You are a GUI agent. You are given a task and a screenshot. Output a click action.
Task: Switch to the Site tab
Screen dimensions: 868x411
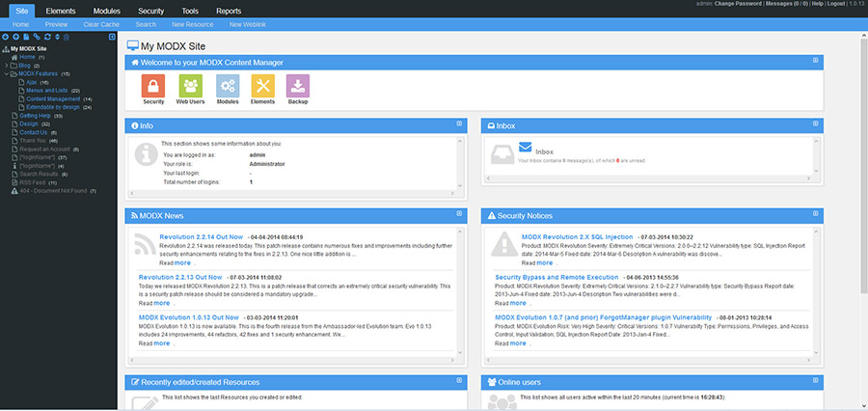22,11
